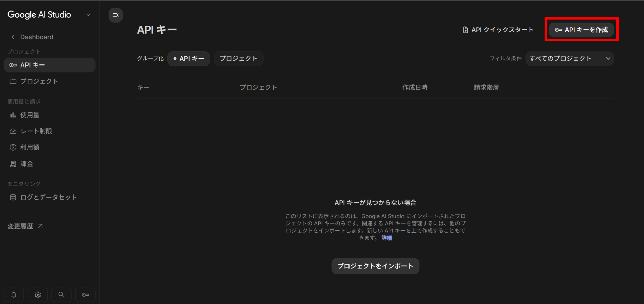Click the プロジェクトをインポート button

pyautogui.click(x=375, y=266)
